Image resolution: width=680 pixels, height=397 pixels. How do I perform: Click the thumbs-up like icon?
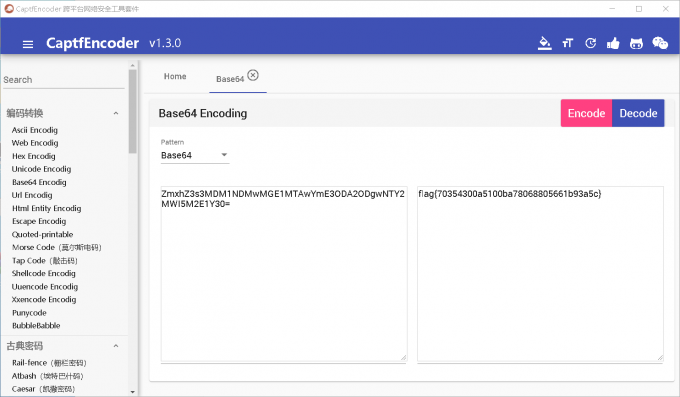point(613,43)
